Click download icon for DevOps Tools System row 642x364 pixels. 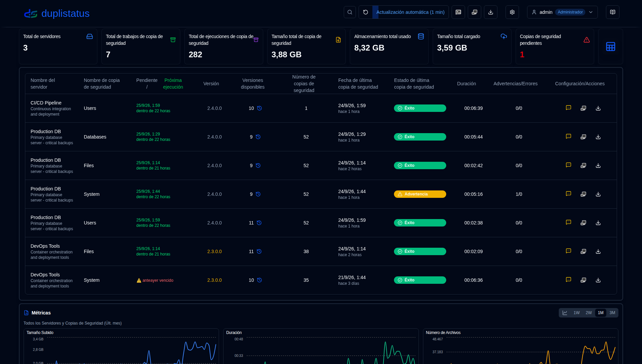598,280
